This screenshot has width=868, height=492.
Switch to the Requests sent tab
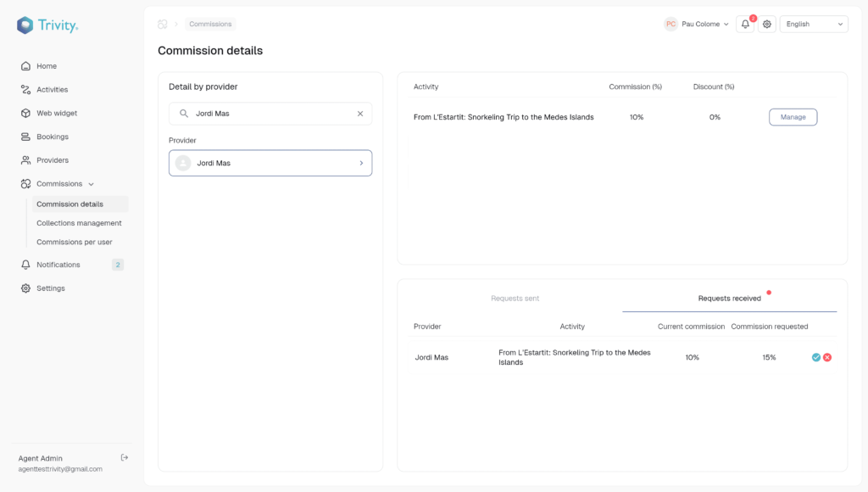(x=515, y=298)
